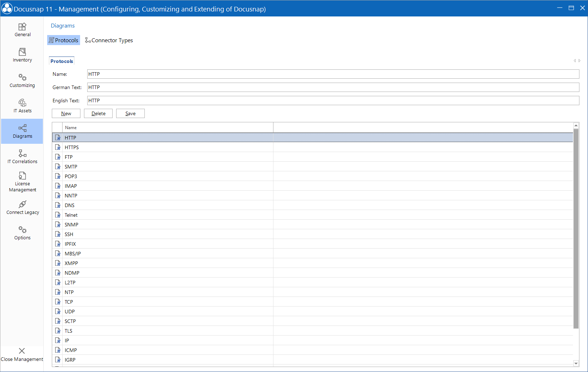Open the Customizing section

pyautogui.click(x=22, y=80)
